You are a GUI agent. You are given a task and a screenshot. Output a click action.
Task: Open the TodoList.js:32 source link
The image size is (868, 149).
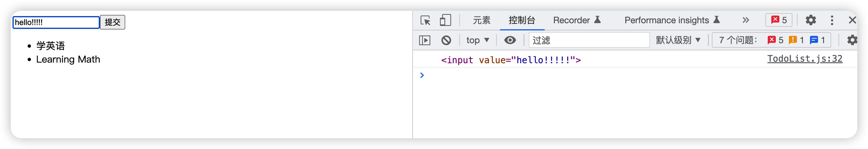click(x=804, y=59)
